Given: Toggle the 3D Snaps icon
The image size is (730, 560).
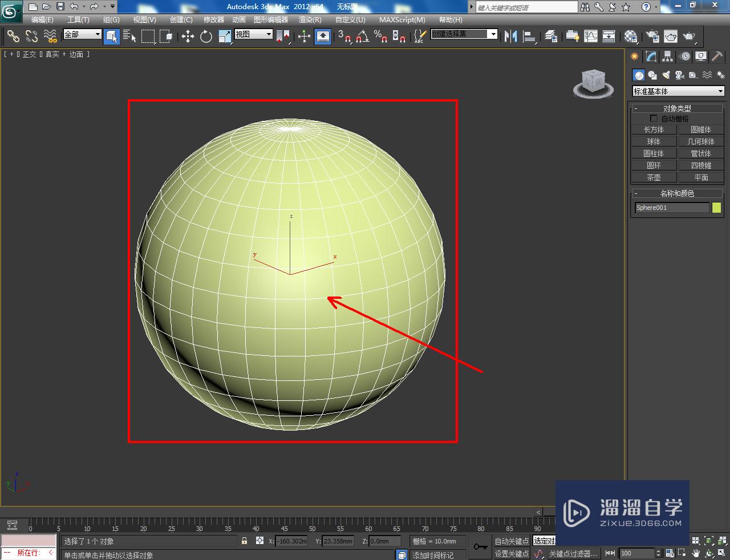Looking at the screenshot, I should 344,36.
